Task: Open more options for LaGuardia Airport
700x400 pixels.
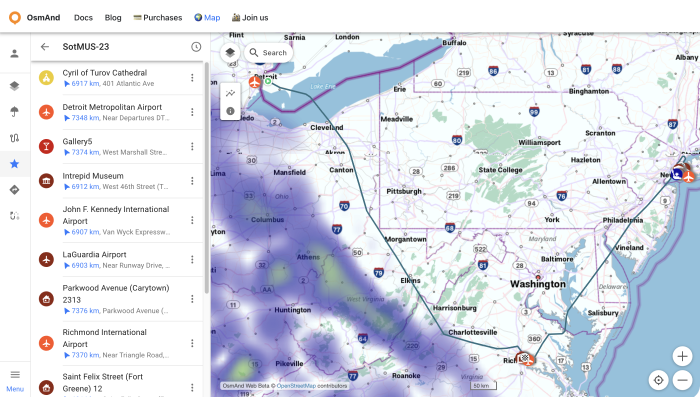Action: coord(192,260)
